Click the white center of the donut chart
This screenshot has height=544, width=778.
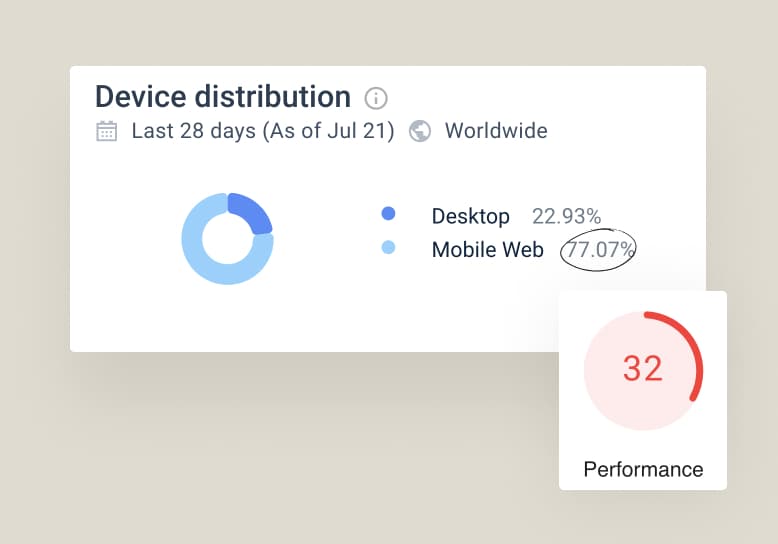point(228,238)
